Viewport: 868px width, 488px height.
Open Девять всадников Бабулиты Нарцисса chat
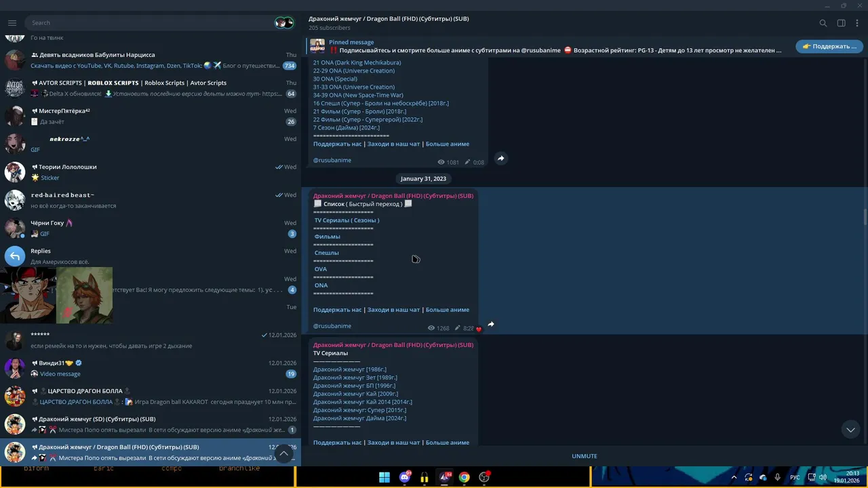[x=151, y=60]
